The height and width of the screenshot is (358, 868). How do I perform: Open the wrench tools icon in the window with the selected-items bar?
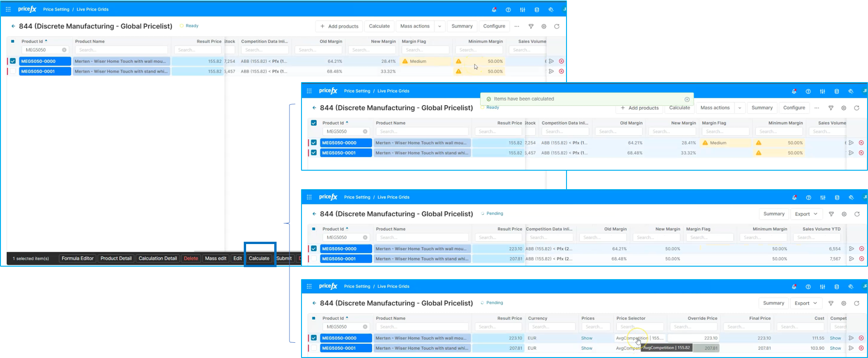coord(551,10)
